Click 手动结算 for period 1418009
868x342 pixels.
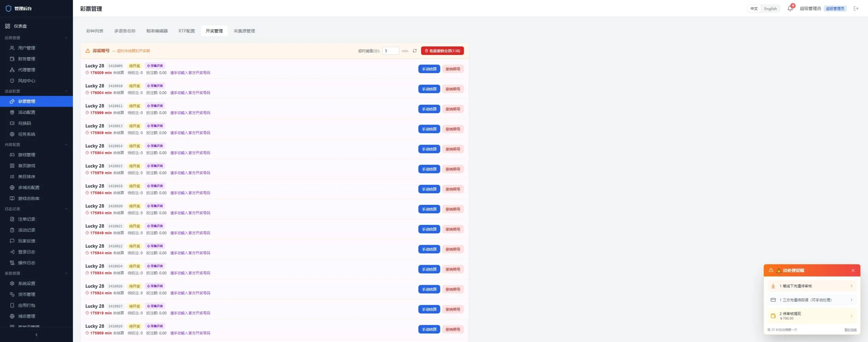click(429, 69)
